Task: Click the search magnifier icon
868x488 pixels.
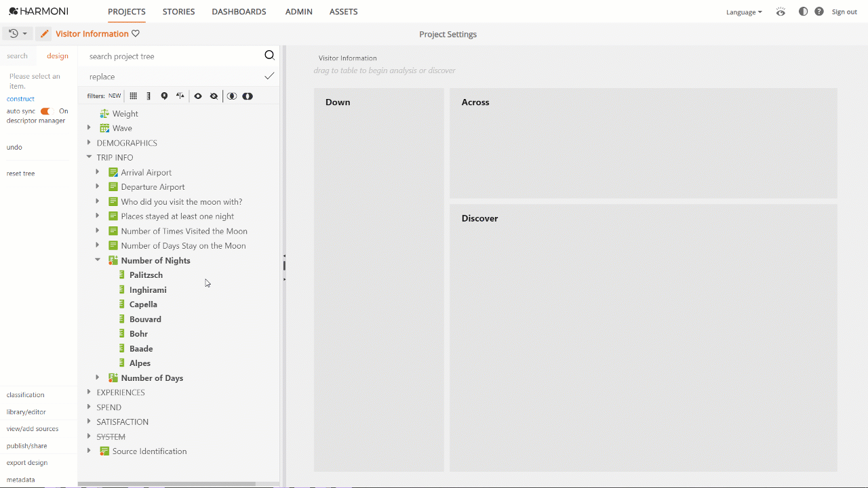Action: [x=269, y=56]
